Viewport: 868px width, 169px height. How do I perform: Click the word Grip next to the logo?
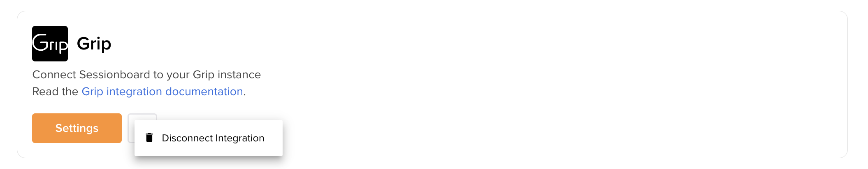pos(94,44)
